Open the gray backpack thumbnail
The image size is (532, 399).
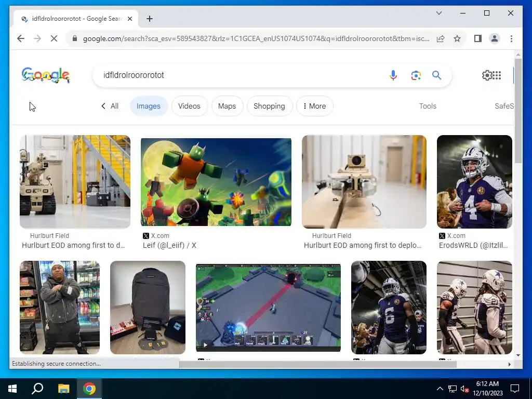[x=148, y=308]
